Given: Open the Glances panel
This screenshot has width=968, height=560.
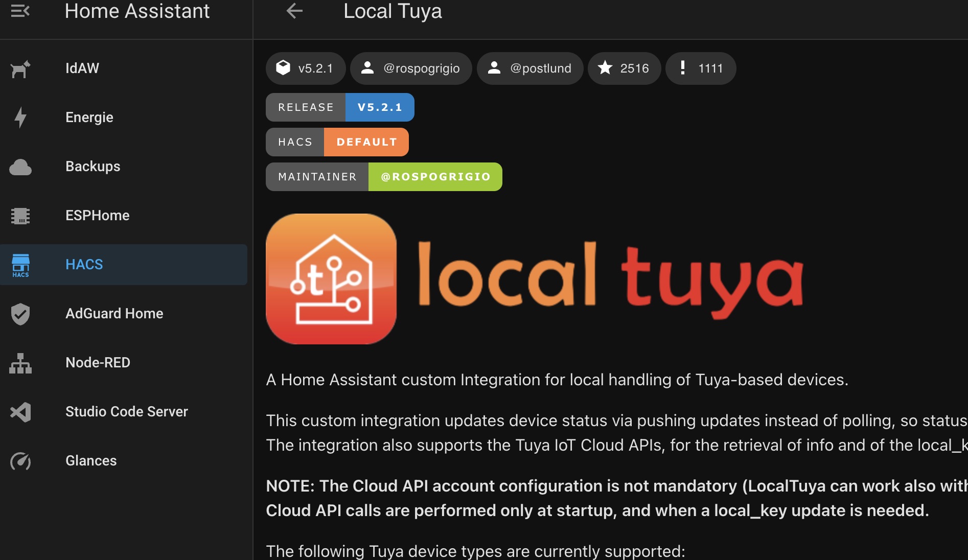Looking at the screenshot, I should [x=124, y=461].
